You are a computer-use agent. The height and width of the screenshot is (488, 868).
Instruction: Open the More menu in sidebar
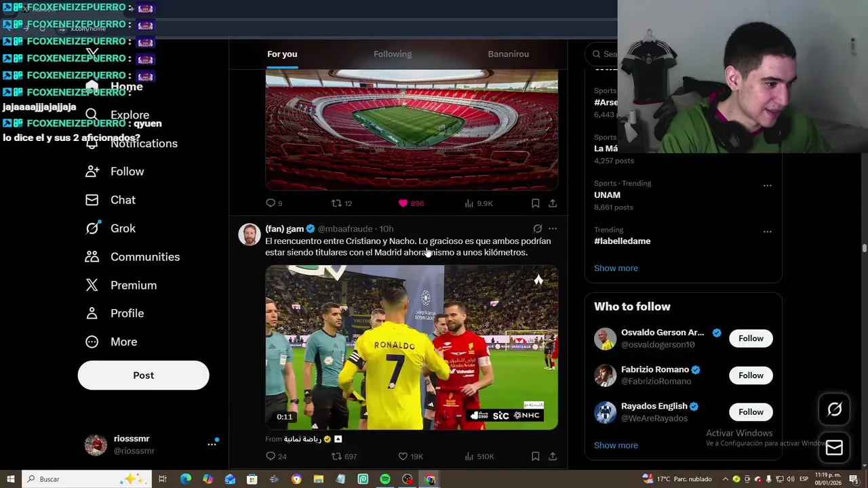(111, 342)
